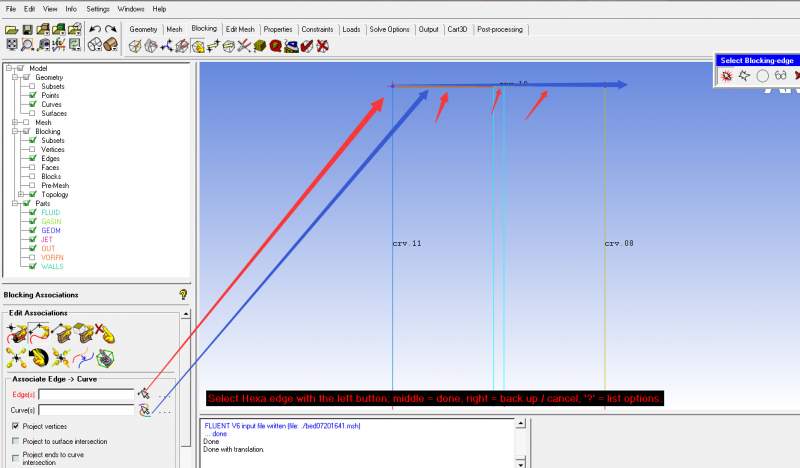The width and height of the screenshot is (800, 468).
Task: Click the Pre-Mesh Smooth icon
Action: pos(291,46)
